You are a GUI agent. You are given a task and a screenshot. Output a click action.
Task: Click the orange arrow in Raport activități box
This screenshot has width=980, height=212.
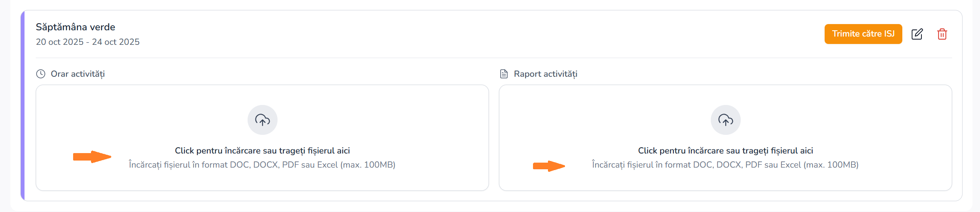pos(549,166)
